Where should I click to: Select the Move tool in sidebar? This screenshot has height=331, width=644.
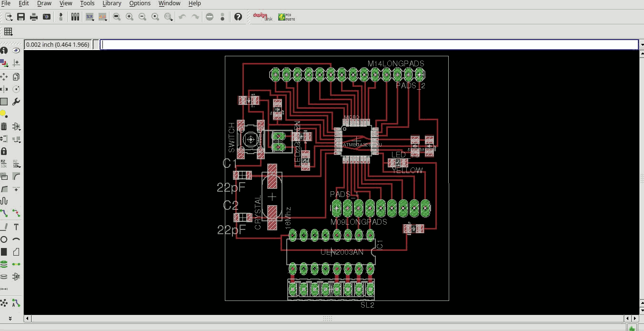pyautogui.click(x=4, y=76)
